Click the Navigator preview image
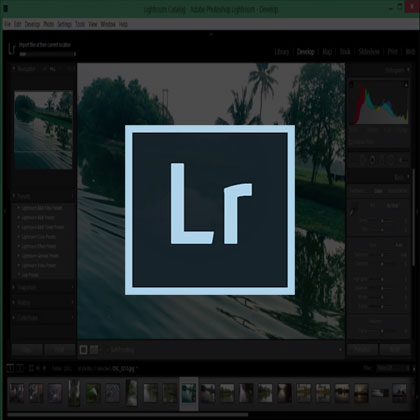The width and height of the screenshot is (420, 420). (x=43, y=129)
